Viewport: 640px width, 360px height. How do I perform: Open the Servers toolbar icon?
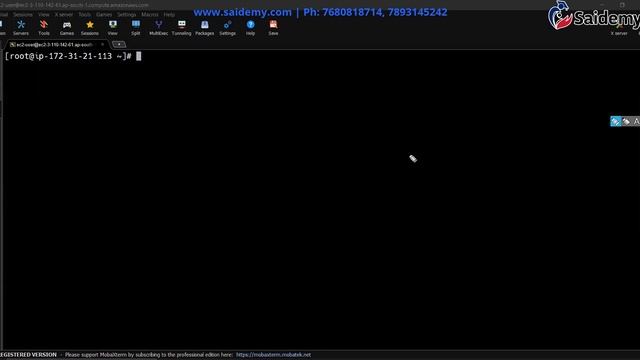click(21, 28)
